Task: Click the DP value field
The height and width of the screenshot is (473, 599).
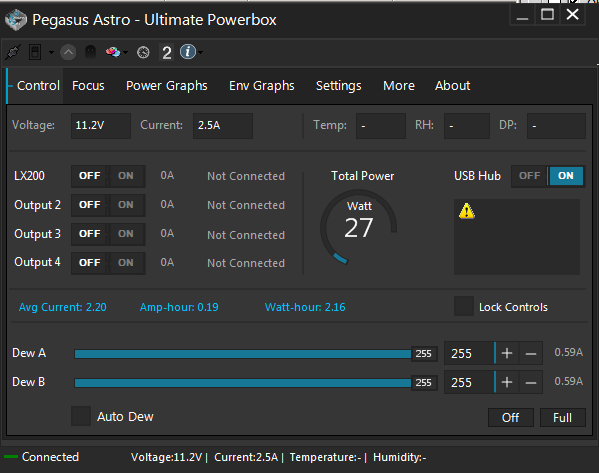Action: pos(556,126)
